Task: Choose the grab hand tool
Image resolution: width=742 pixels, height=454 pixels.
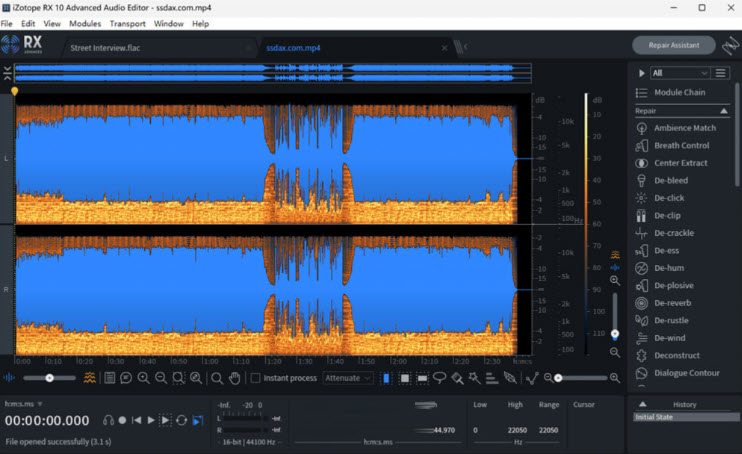Action: (234, 378)
